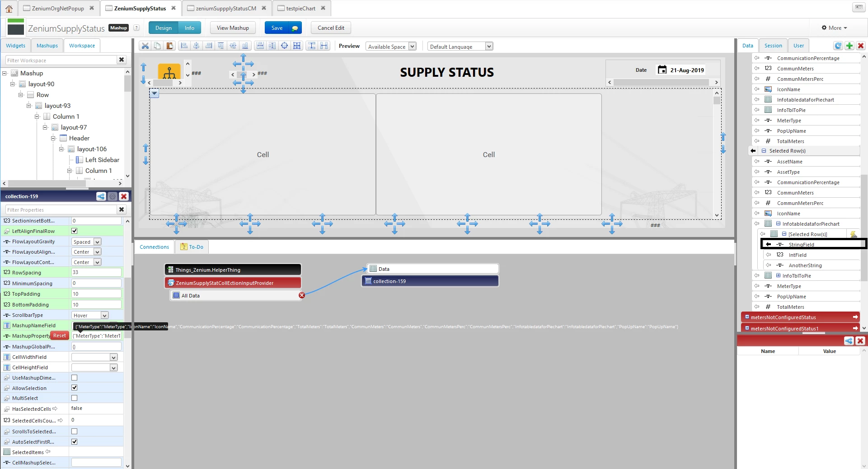
Task: Open the Preview Available Space dropdown
Action: 391,46
